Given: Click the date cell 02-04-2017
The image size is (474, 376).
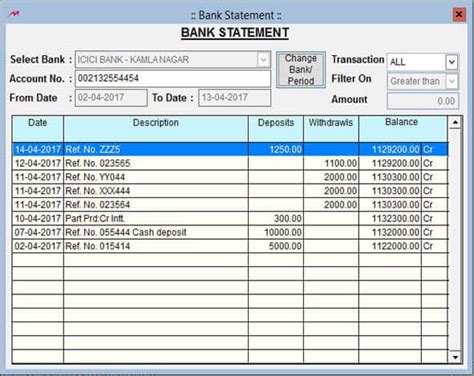Looking at the screenshot, I should click(x=38, y=246).
